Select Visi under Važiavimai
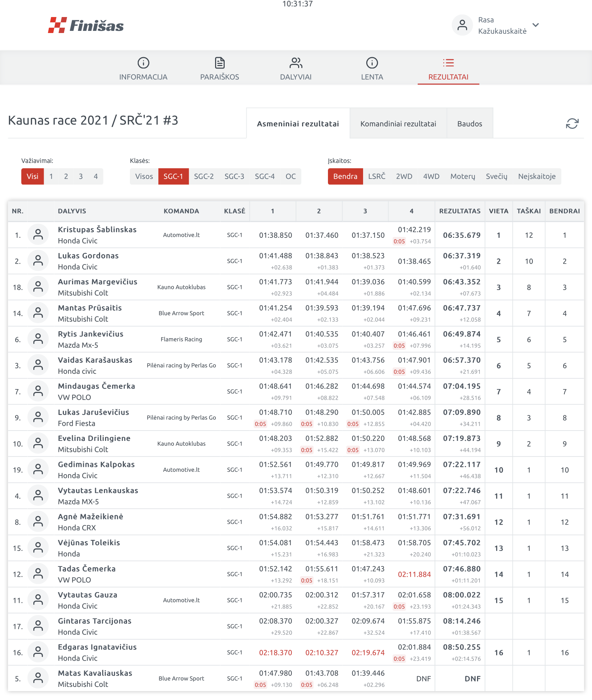This screenshot has width=592, height=700. click(32, 176)
